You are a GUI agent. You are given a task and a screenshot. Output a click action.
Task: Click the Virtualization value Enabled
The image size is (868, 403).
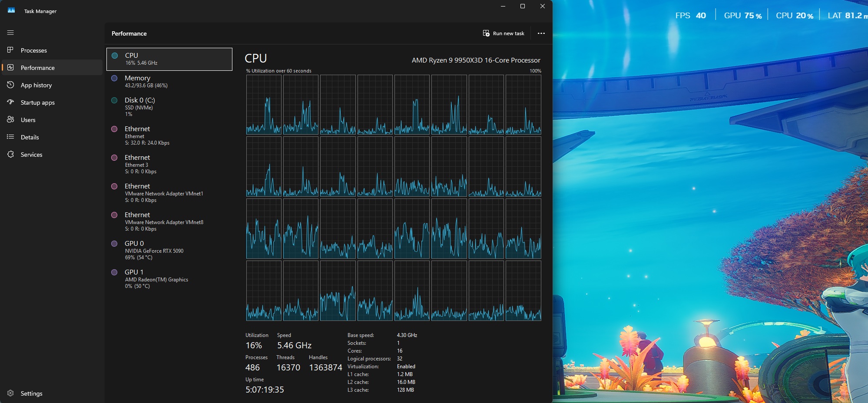pos(406,367)
